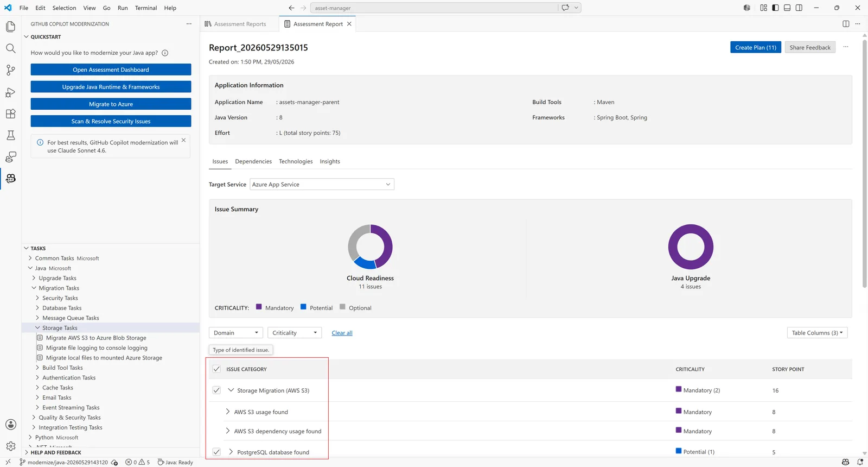The height and width of the screenshot is (467, 868).
Task: Uncheck the Storage Migration (AWS S3) checkbox
Action: tap(216, 390)
